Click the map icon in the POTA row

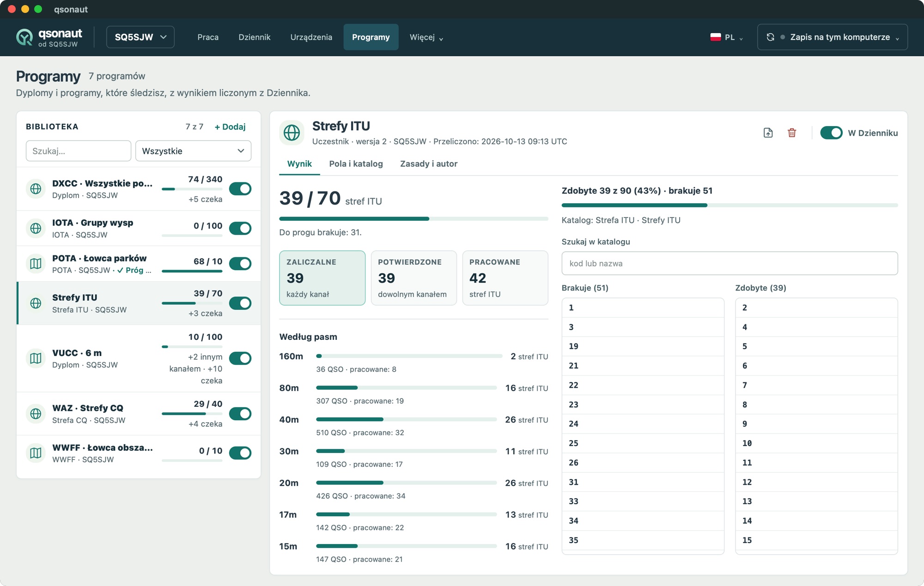click(36, 264)
